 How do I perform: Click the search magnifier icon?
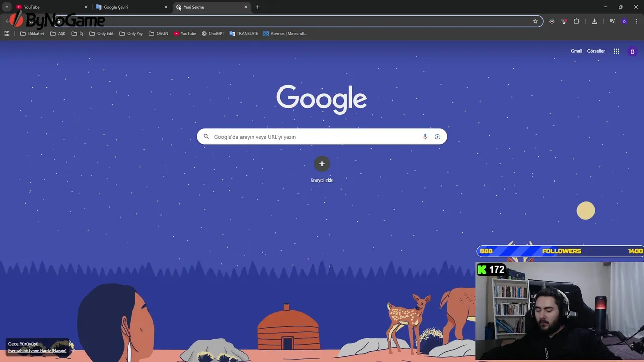point(206,137)
